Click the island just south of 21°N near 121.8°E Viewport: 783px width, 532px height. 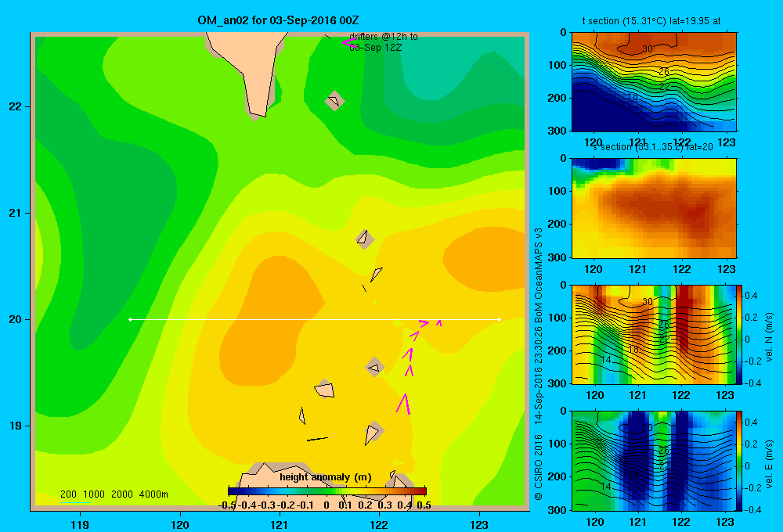[x=365, y=239]
